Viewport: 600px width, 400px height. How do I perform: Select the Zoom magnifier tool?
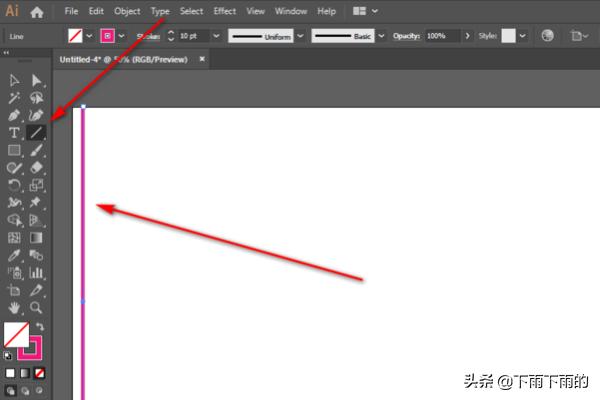pos(37,308)
